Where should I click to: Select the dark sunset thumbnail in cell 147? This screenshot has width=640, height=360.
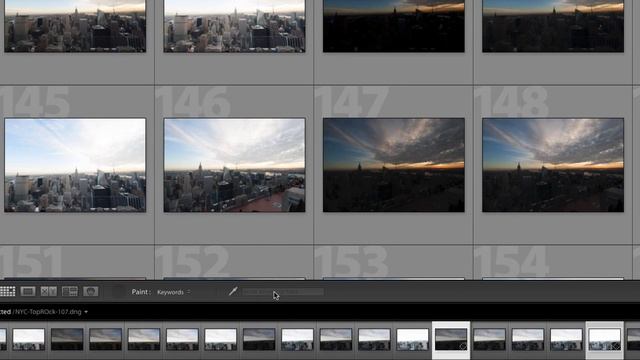pos(393,165)
